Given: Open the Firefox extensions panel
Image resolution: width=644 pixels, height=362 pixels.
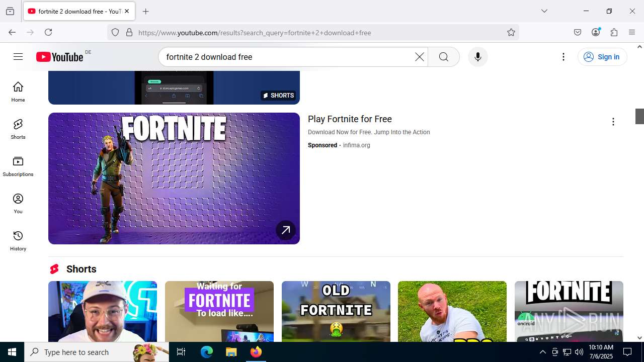Looking at the screenshot, I should coord(614,32).
